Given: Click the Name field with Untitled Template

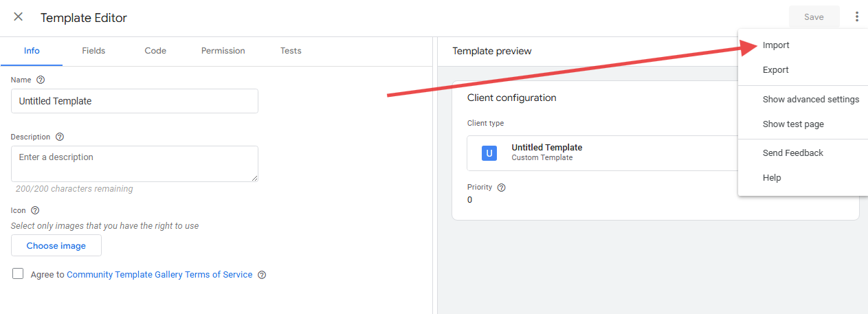Looking at the screenshot, I should click(135, 101).
